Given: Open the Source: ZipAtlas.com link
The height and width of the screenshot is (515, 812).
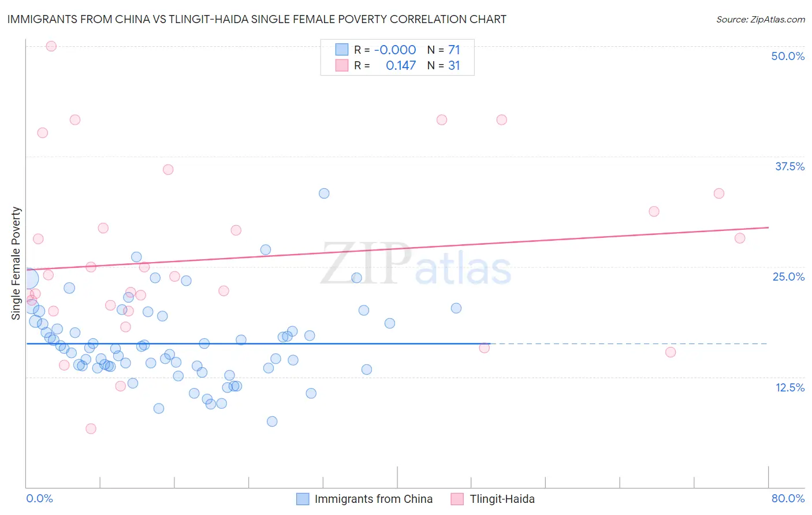Looking at the screenshot, I should pos(760,19).
